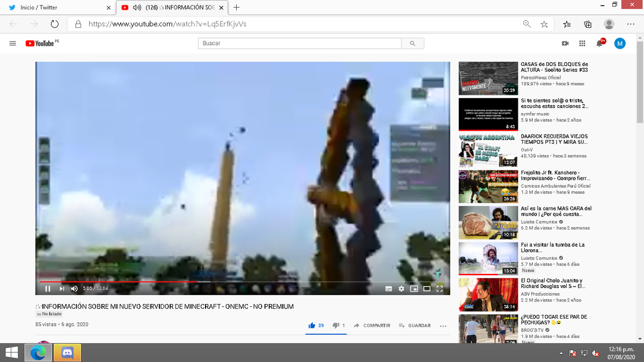This screenshot has width=644, height=362.
Task: Open the YouTube apps grid
Action: point(582,43)
